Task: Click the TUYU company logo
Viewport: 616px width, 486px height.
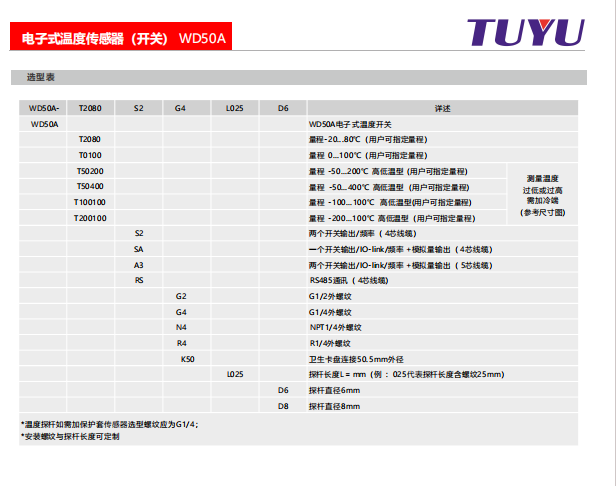Action: point(526,33)
